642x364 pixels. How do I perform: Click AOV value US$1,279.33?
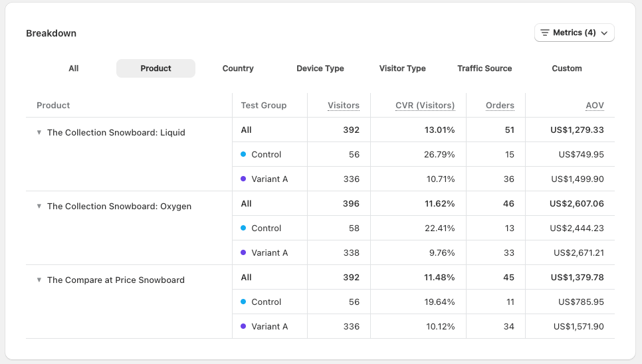[x=577, y=130]
